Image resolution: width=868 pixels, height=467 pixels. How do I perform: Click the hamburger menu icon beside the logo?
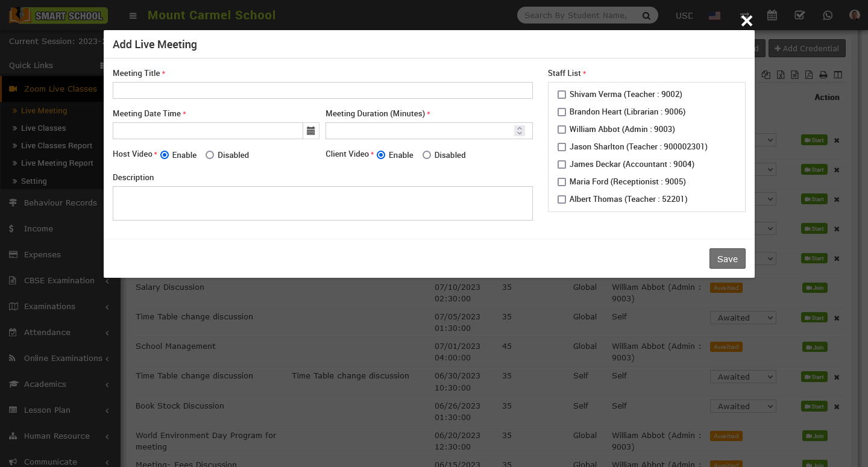133,16
